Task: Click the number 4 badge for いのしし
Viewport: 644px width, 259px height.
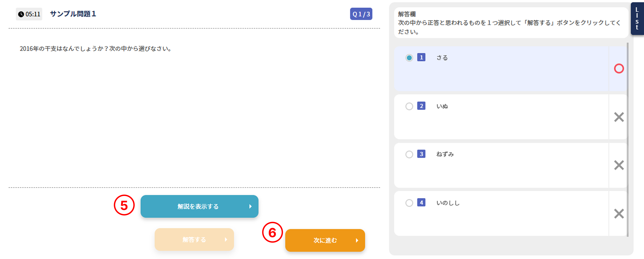Action: [x=421, y=203]
